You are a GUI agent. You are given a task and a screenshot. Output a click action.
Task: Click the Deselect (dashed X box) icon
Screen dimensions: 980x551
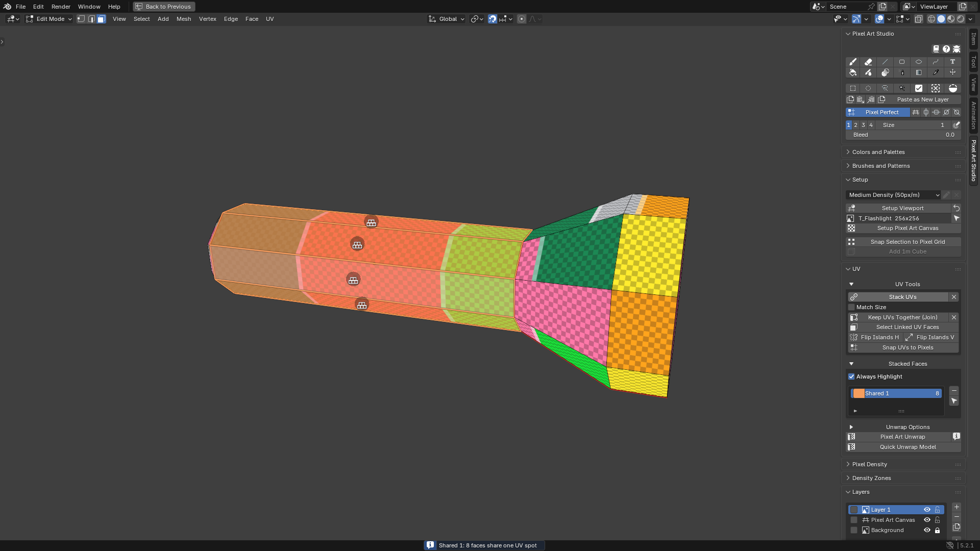click(936, 88)
